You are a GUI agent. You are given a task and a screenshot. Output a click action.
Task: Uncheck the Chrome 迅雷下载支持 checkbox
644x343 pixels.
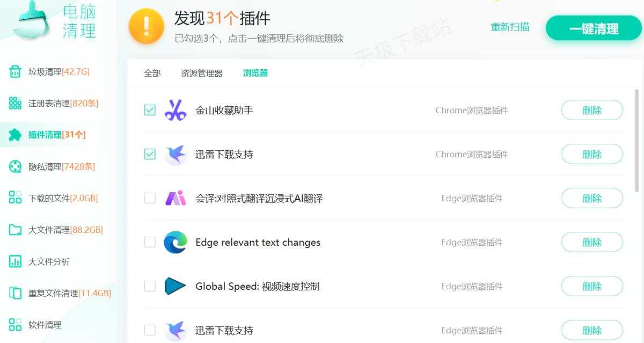pyautogui.click(x=150, y=154)
